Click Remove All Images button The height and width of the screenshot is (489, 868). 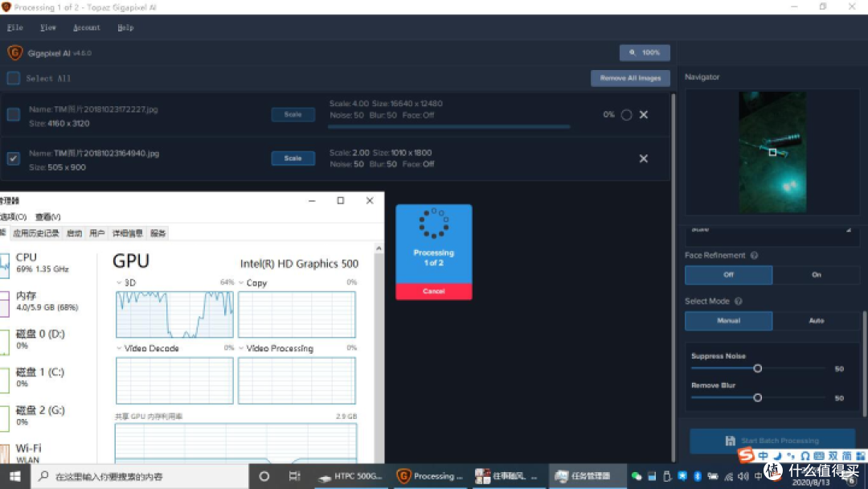click(x=630, y=78)
